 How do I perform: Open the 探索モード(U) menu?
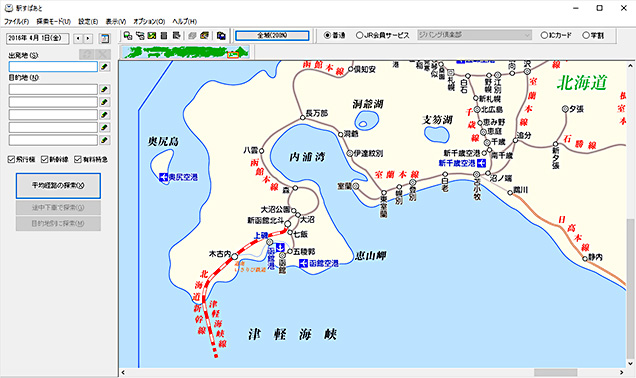pyautogui.click(x=54, y=21)
